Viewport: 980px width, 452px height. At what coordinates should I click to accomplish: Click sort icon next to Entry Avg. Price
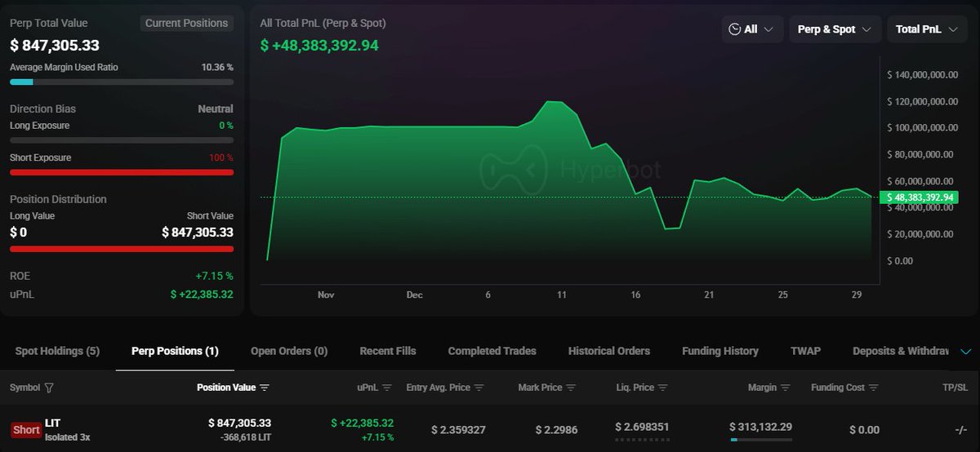pos(479,388)
